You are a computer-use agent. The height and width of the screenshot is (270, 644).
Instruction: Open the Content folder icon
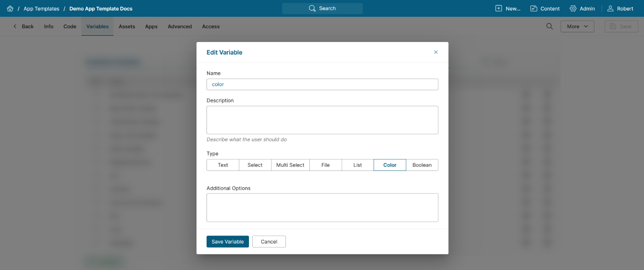[x=534, y=8]
